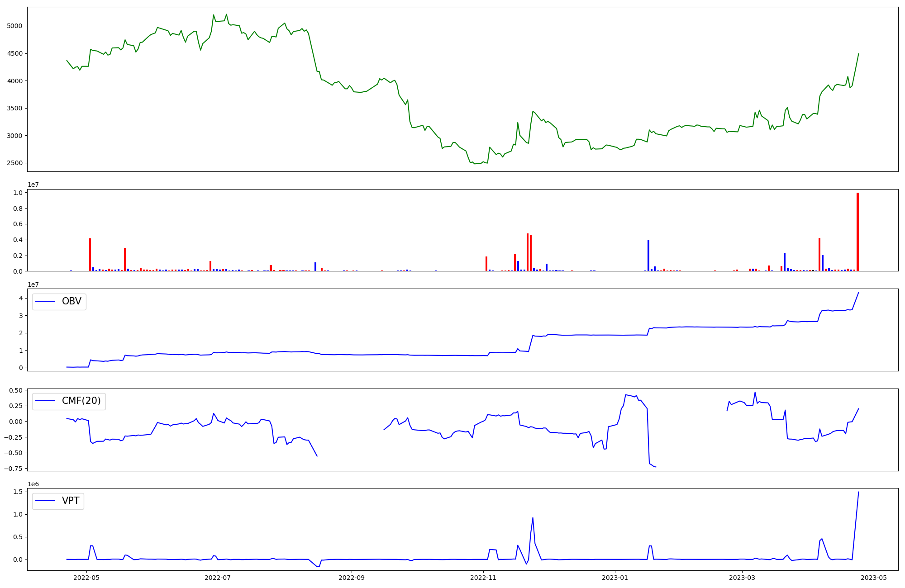Click the 5000 price axis tick label
The image size is (905, 588).
click(14, 26)
